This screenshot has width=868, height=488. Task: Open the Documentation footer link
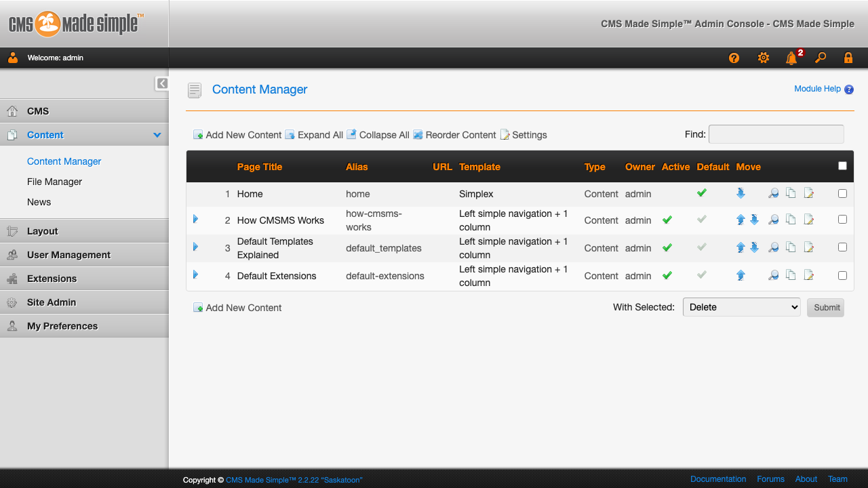click(x=718, y=479)
